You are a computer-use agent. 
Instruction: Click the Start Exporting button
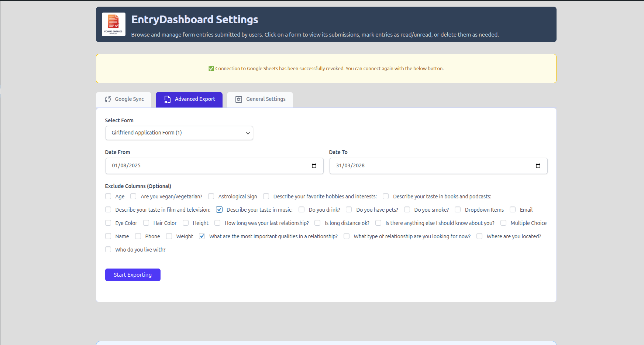pyautogui.click(x=132, y=274)
